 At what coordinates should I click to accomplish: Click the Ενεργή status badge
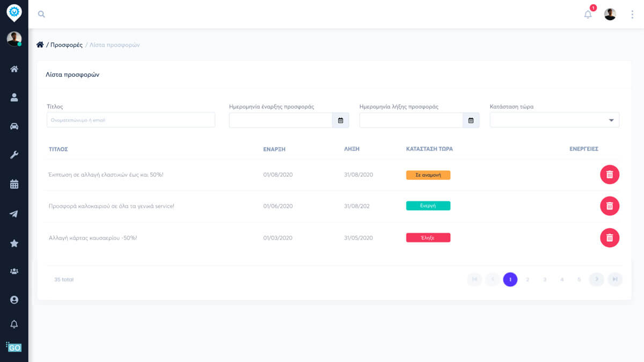(x=428, y=206)
